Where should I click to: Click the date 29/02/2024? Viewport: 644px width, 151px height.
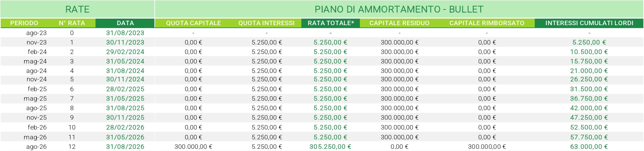coord(125,52)
